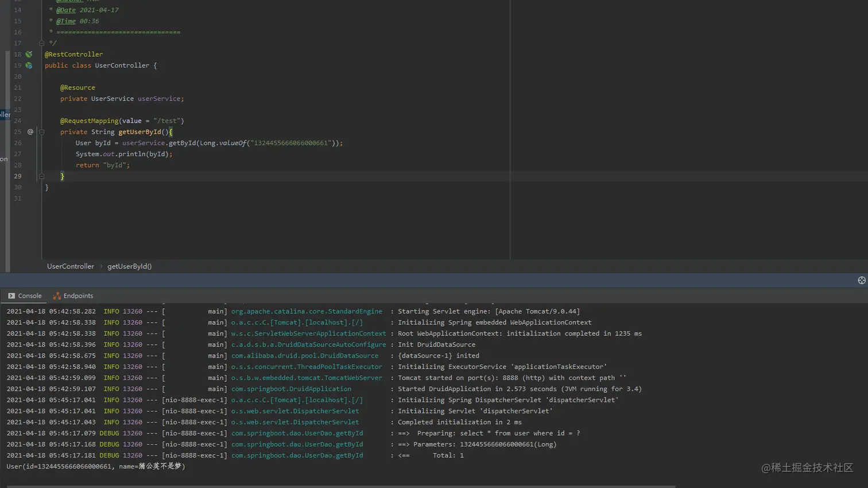
Task: Click the gutter icon beside class UserController
Action: coord(29,65)
